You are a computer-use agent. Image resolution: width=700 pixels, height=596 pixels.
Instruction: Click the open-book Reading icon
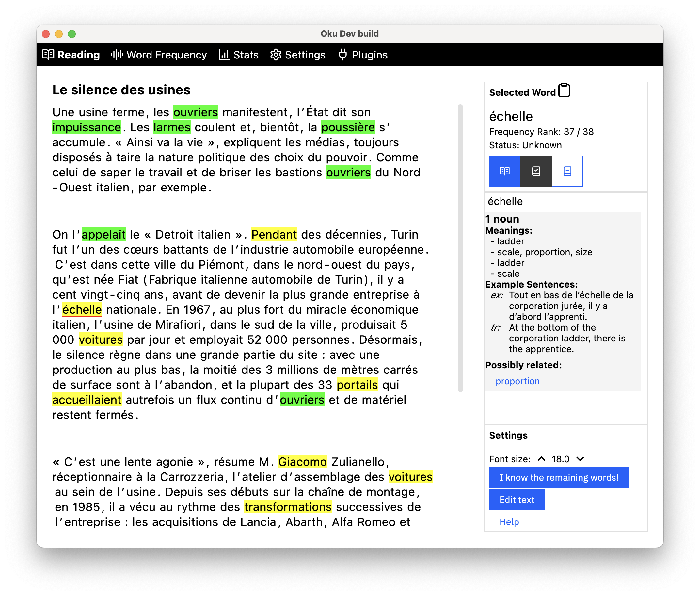pyautogui.click(x=48, y=54)
